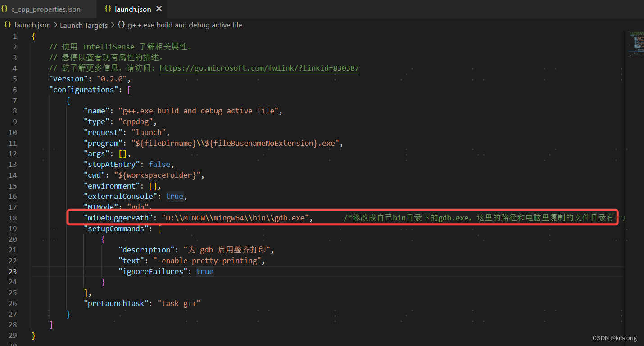Click line number 23 in the gutter
Viewport: 644px width, 346px height.
(13, 271)
